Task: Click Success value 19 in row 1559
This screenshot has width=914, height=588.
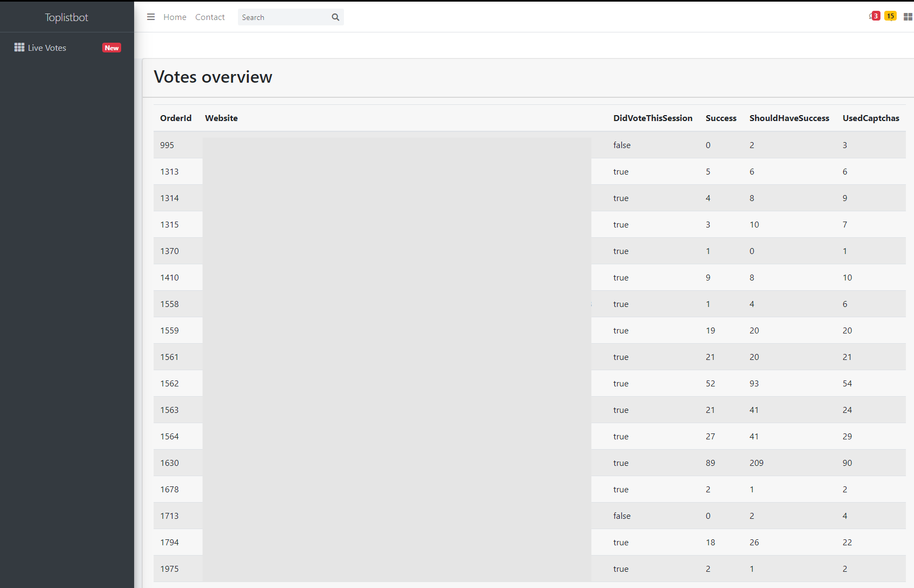Action: click(x=710, y=331)
